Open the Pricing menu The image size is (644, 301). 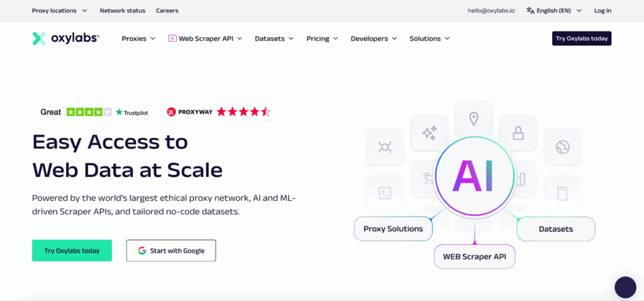point(322,38)
